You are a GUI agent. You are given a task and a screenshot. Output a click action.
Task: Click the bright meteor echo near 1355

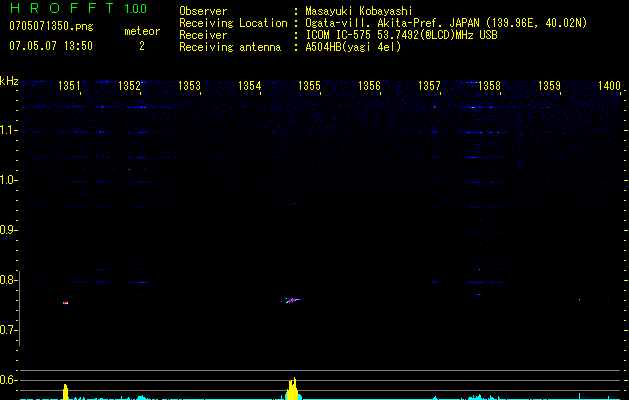pos(292,300)
